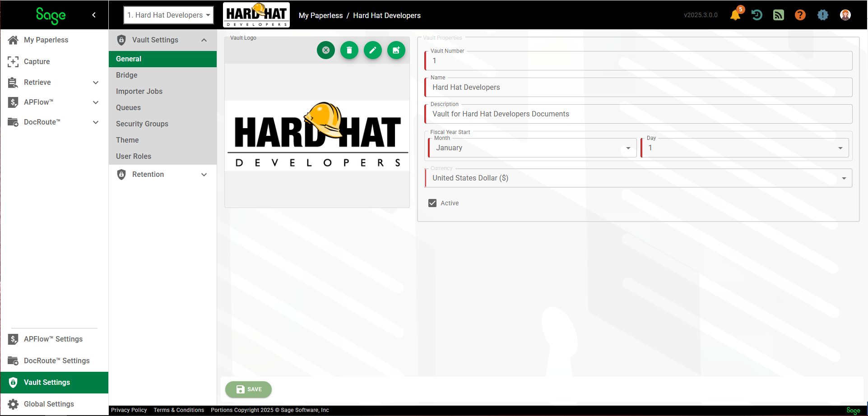Click the Save button
The height and width of the screenshot is (416, 868).
pyautogui.click(x=249, y=389)
